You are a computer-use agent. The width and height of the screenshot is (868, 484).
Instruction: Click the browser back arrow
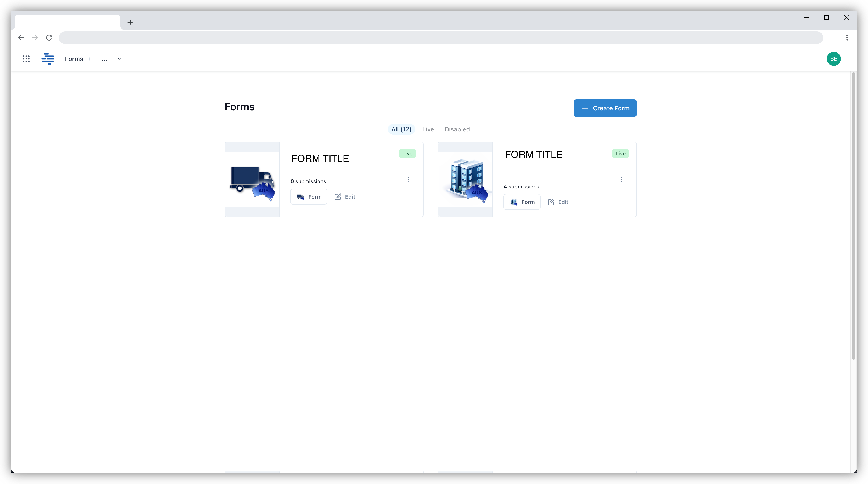click(21, 38)
